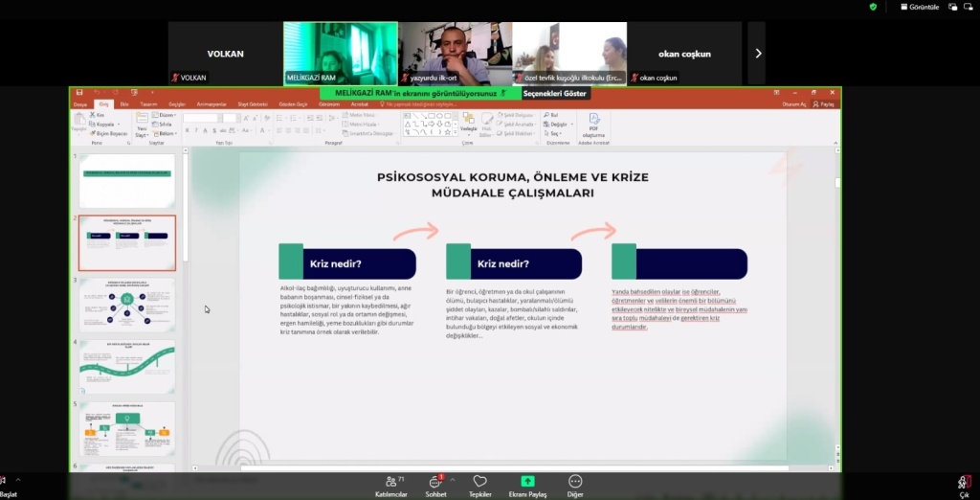Click the green Ekranı Paylaş icon

pyautogui.click(x=527, y=481)
